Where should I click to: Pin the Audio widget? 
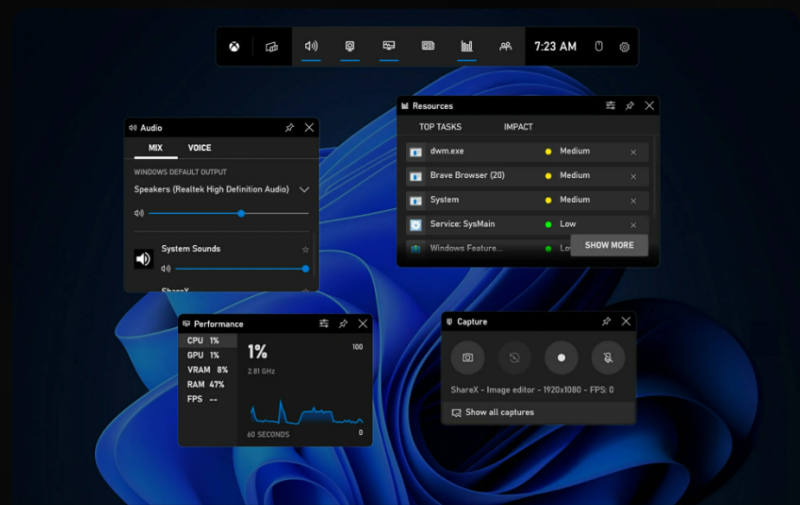point(289,128)
